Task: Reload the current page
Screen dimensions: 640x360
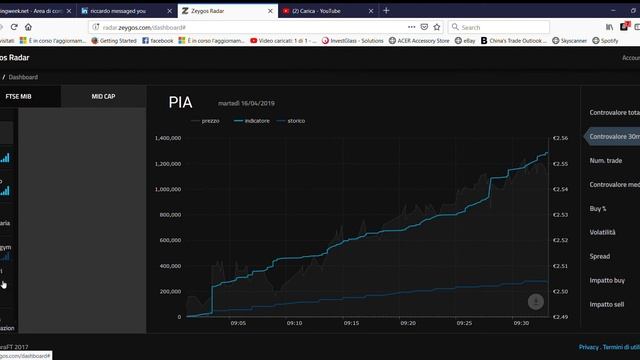Action: 14,27
